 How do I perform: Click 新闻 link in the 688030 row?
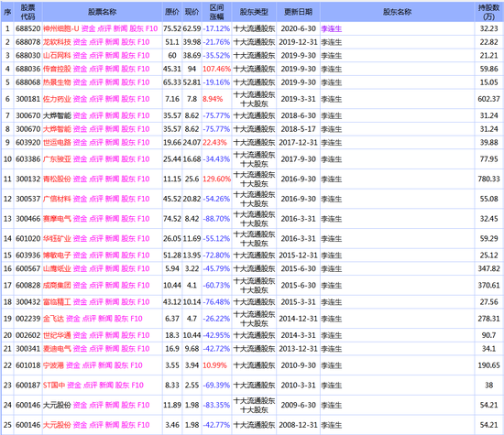[x=112, y=56]
